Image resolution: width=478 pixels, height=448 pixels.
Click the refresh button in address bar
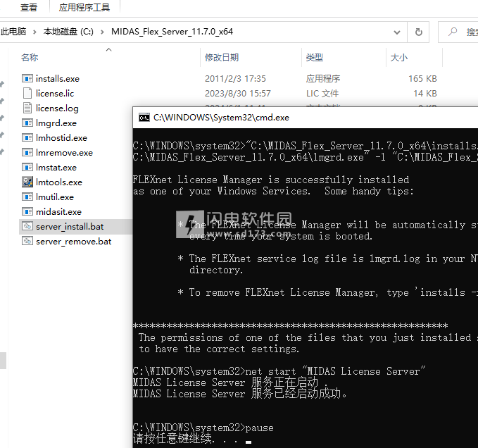click(419, 32)
